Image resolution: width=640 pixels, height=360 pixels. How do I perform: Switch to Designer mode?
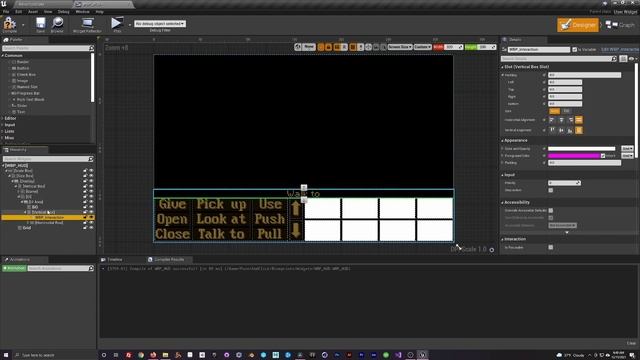click(x=578, y=25)
